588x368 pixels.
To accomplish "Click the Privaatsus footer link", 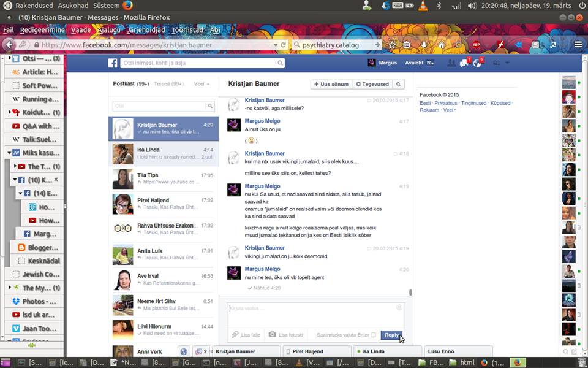I will (x=446, y=103).
